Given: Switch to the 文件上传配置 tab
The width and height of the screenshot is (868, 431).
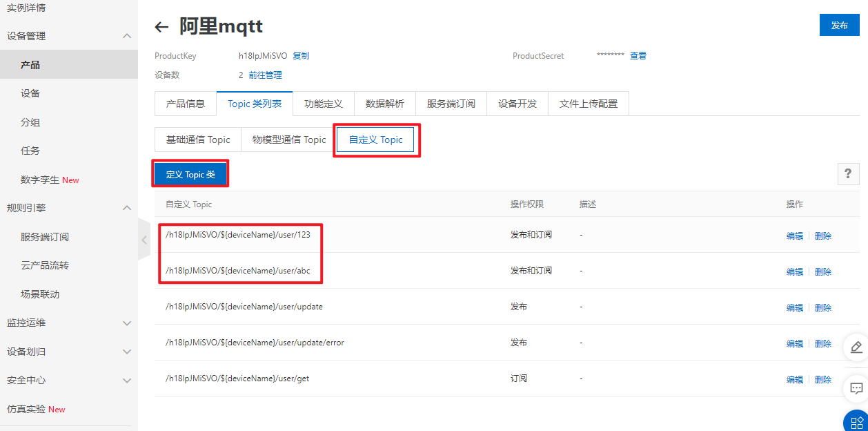Looking at the screenshot, I should click(x=589, y=104).
